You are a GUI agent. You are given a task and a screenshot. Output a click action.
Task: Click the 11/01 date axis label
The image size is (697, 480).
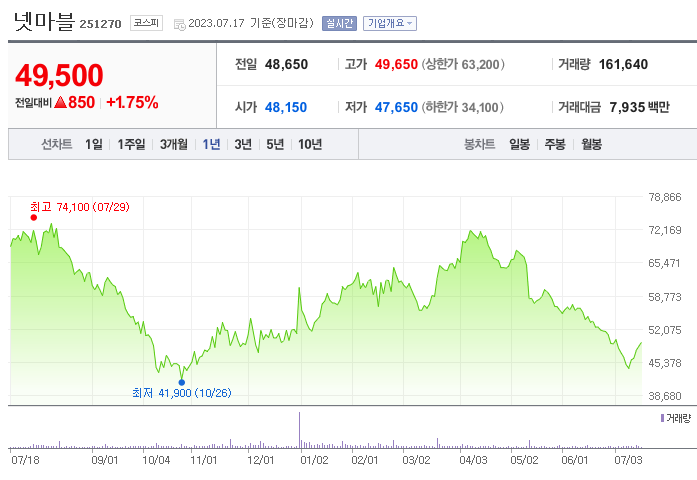pos(204,460)
